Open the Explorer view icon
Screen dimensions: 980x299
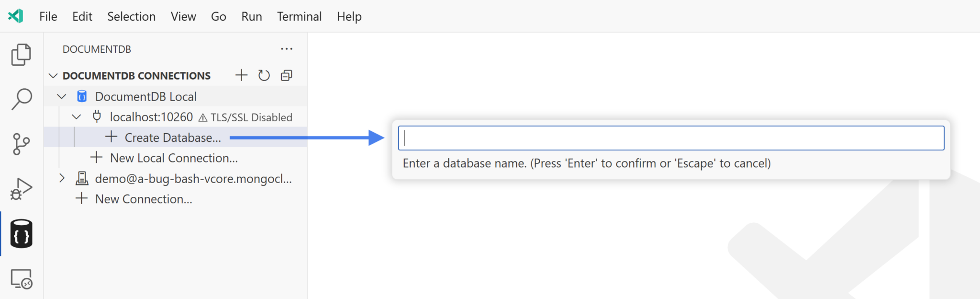21,55
